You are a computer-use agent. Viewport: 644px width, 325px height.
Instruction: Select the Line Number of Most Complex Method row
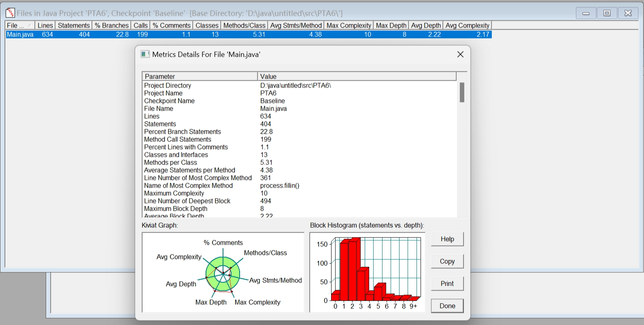pyautogui.click(x=300, y=178)
